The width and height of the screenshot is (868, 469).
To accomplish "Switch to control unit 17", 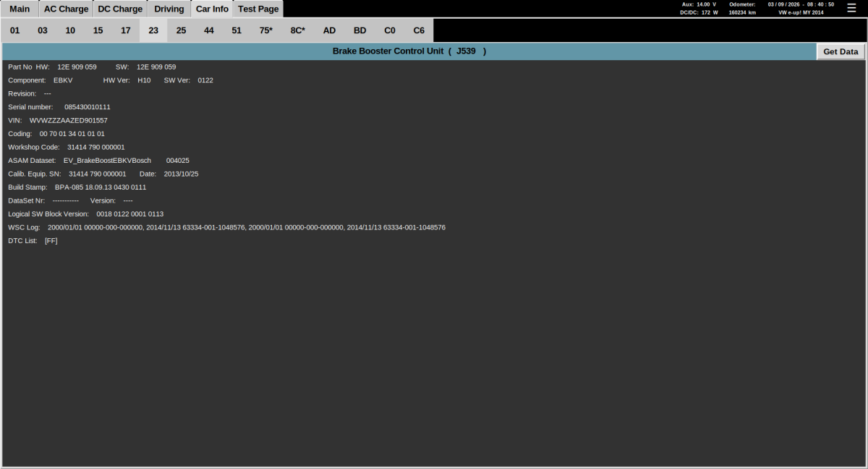I will [x=126, y=30].
